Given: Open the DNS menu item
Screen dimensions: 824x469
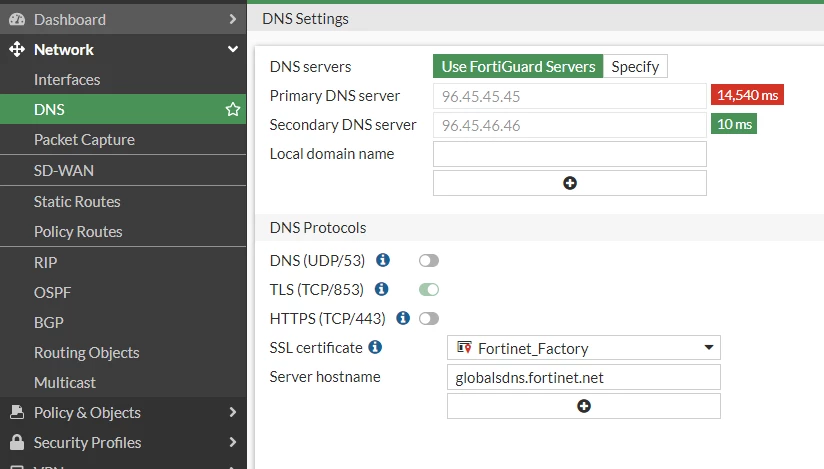Looking at the screenshot, I should [x=123, y=109].
